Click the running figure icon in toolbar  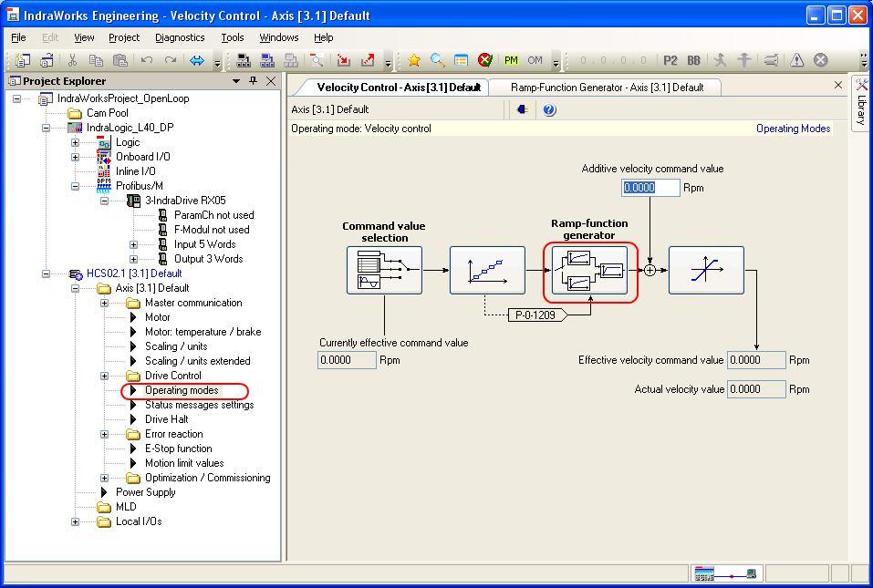(720, 60)
